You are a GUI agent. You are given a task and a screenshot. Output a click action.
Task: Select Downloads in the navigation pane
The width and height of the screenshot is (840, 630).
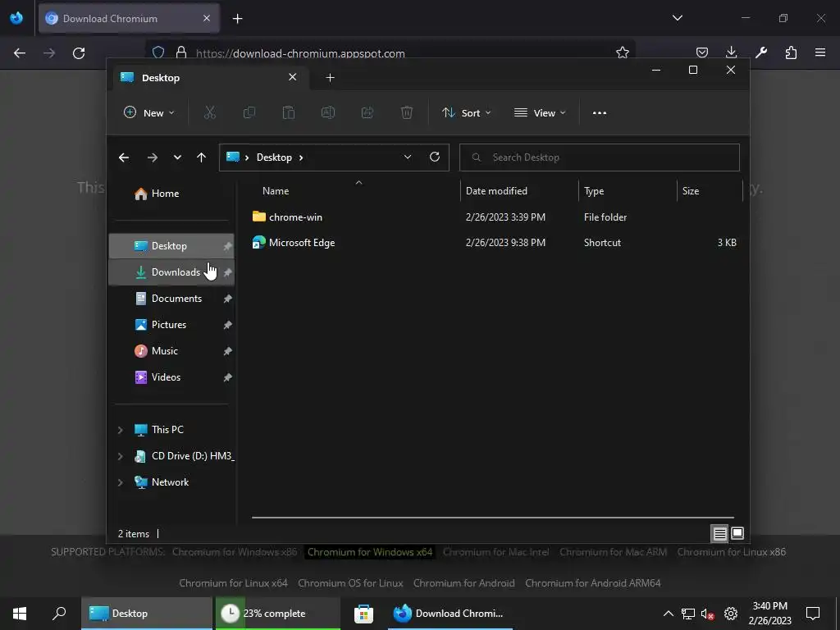[171, 272]
